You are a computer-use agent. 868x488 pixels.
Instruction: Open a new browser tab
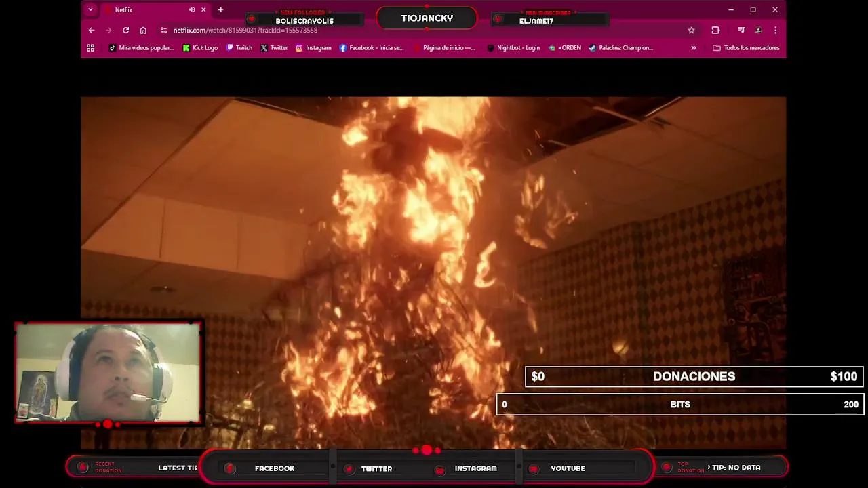(x=220, y=10)
